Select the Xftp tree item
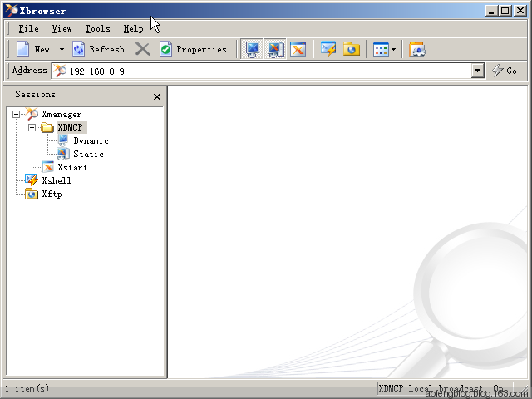 pos(52,194)
